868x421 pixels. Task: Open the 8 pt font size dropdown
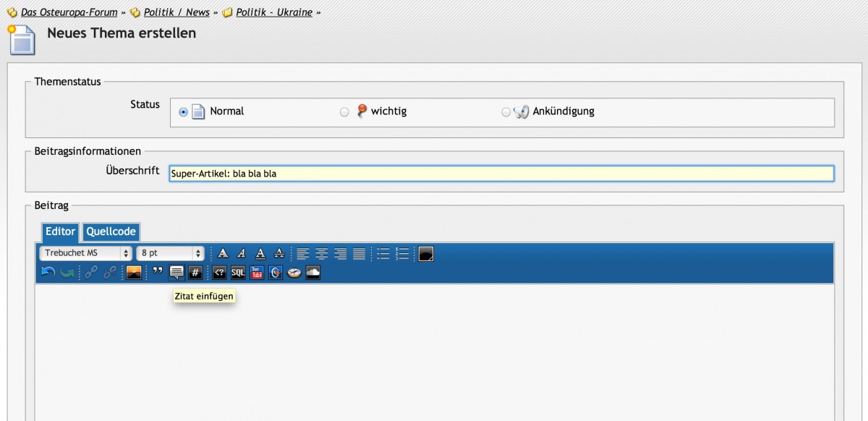pos(171,253)
